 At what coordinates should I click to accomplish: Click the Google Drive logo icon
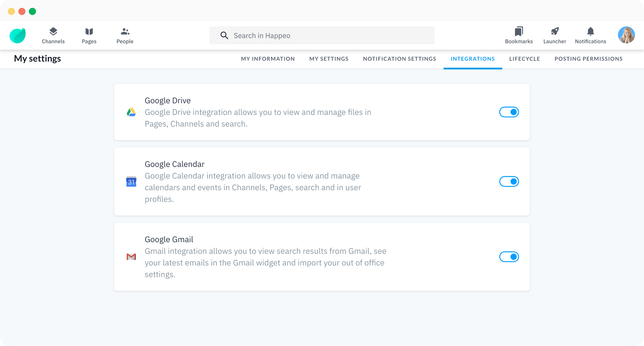(131, 112)
